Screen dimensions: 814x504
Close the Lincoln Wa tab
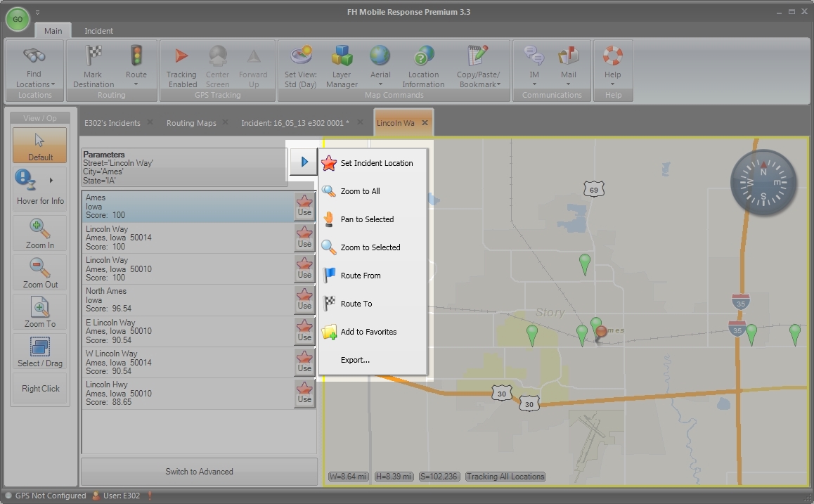click(x=425, y=123)
